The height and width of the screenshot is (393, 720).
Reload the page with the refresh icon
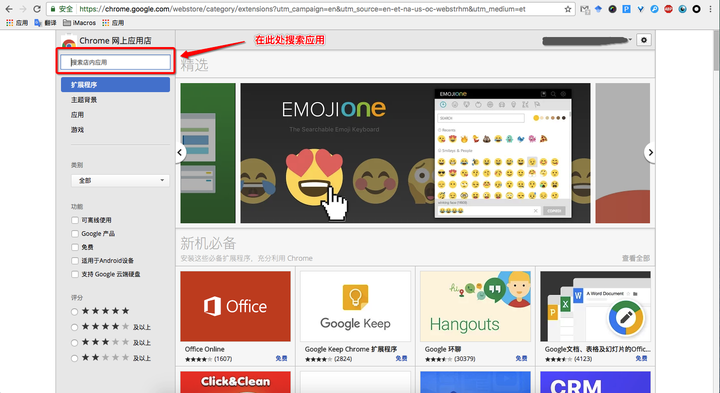[x=37, y=9]
